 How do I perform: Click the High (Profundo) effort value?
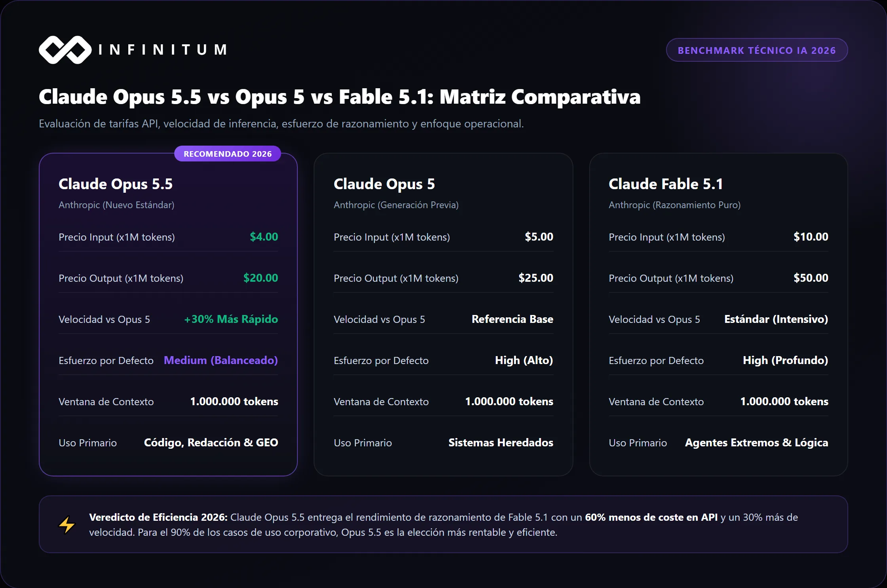pos(786,360)
